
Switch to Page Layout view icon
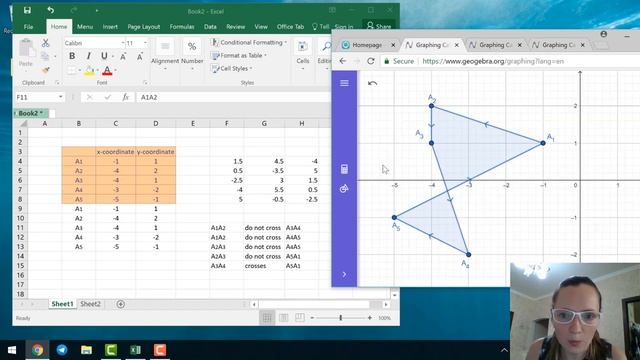pos(284,318)
